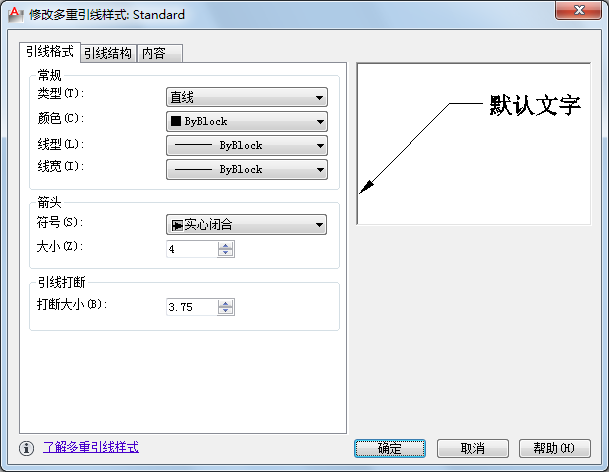Increase arrow size with up spinner
Screen dimensions: 609x472
click(x=226, y=245)
